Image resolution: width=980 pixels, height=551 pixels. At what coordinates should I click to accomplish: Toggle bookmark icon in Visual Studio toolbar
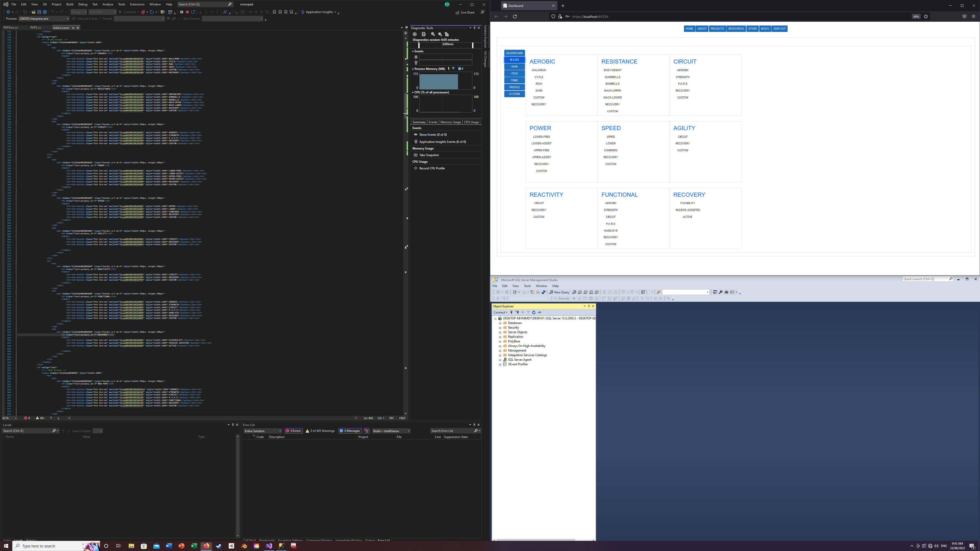pos(274,12)
